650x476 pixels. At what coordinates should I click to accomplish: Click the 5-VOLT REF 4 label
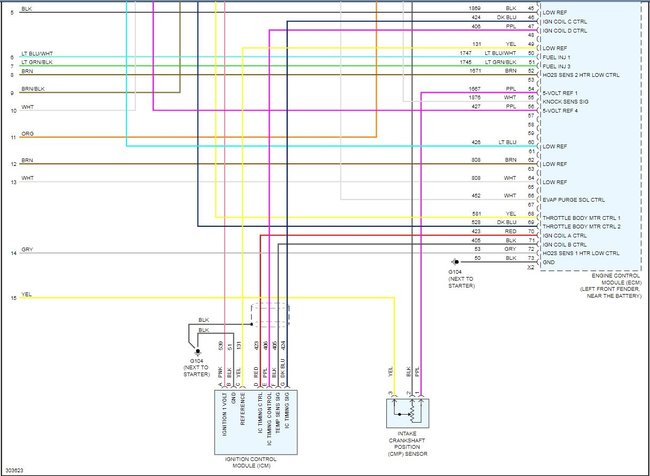(560, 111)
